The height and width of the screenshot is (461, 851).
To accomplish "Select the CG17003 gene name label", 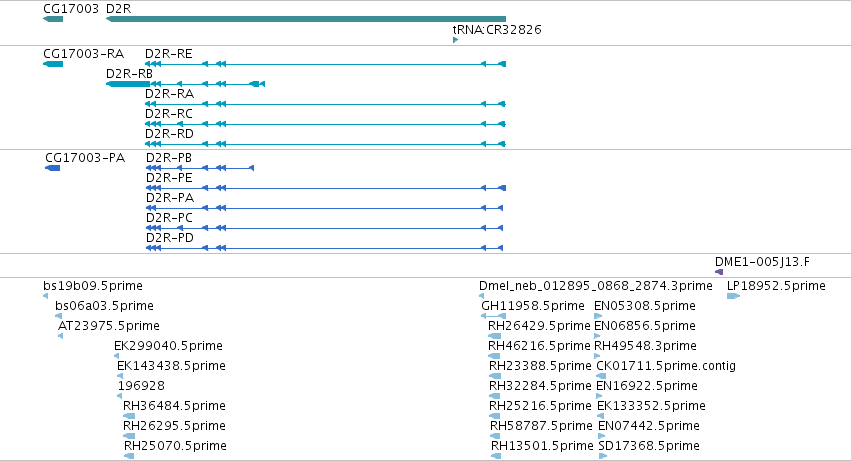I will (71, 9).
